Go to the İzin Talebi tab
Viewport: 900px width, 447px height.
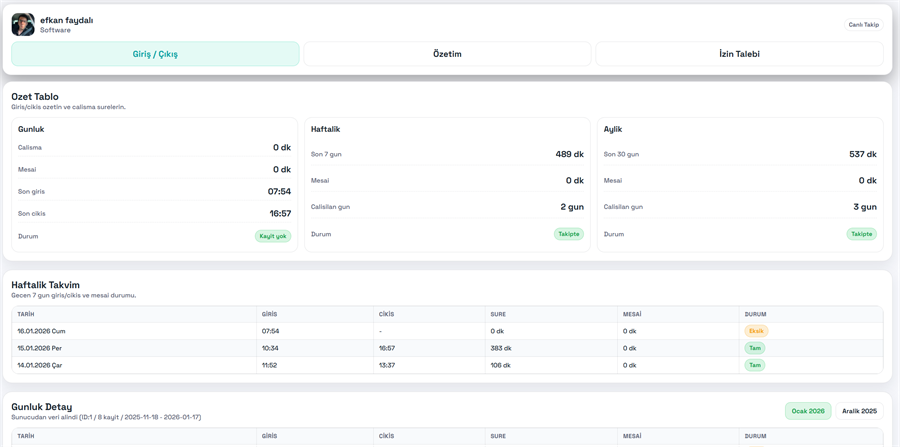pos(739,54)
